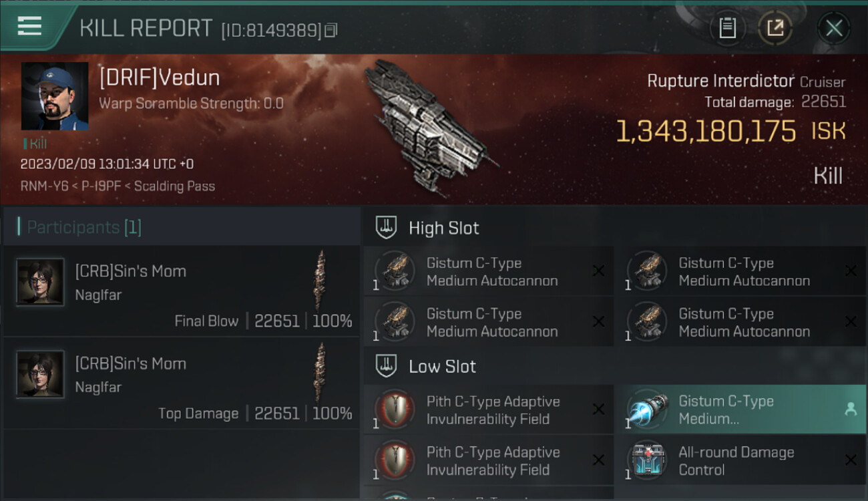This screenshot has height=501, width=868.
Task: Select highlighted Gistum C-Type Medium module
Action: point(740,409)
